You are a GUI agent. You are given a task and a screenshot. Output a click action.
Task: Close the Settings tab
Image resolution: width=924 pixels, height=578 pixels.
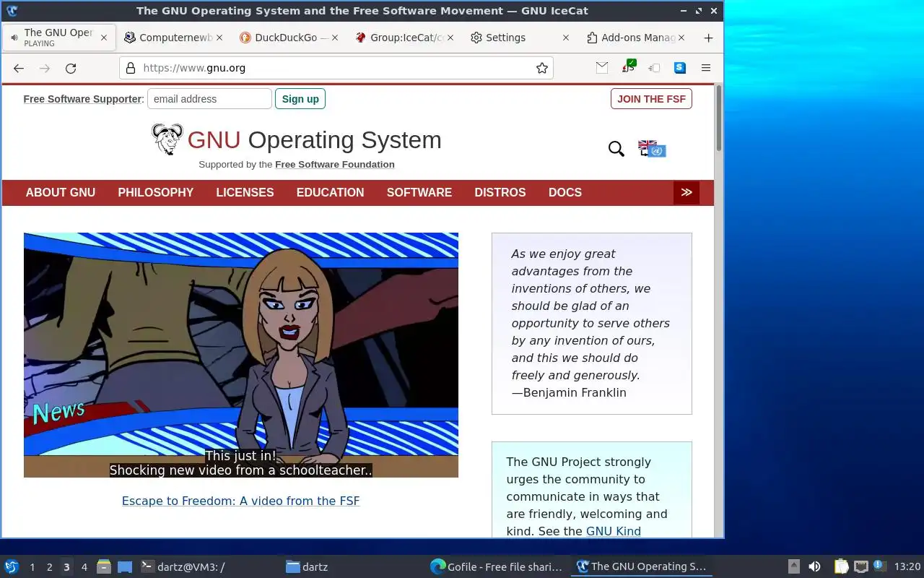point(566,38)
